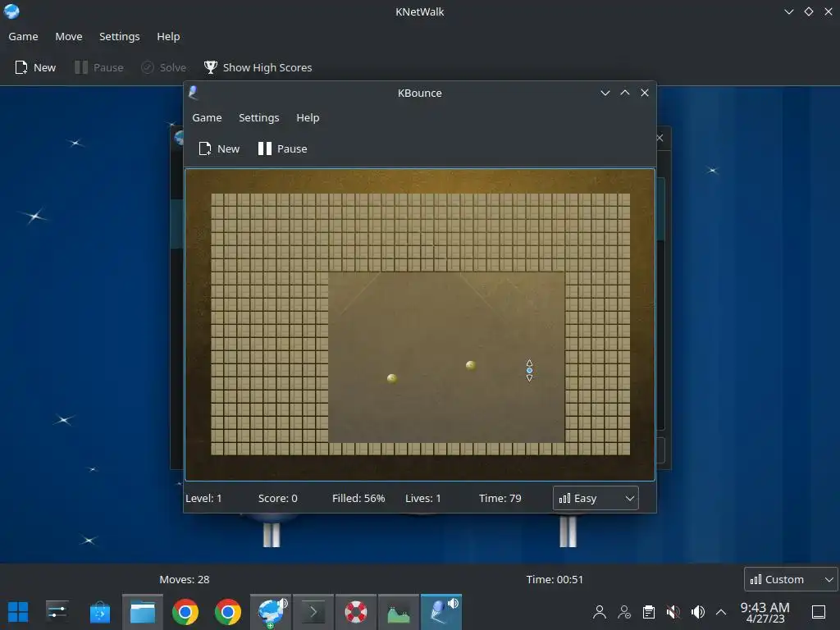Open the Easy difficulty dropdown in KBounce
The height and width of the screenshot is (630, 840).
(x=596, y=498)
